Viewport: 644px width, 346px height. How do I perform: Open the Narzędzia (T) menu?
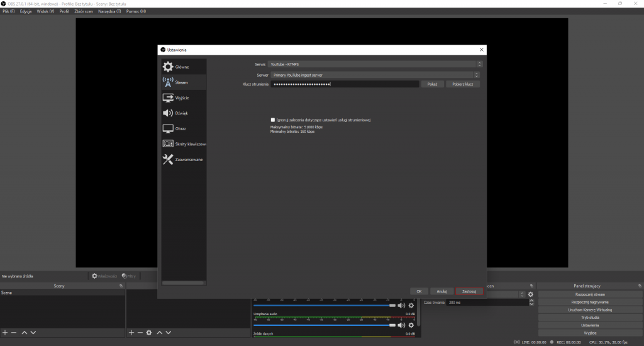click(109, 11)
